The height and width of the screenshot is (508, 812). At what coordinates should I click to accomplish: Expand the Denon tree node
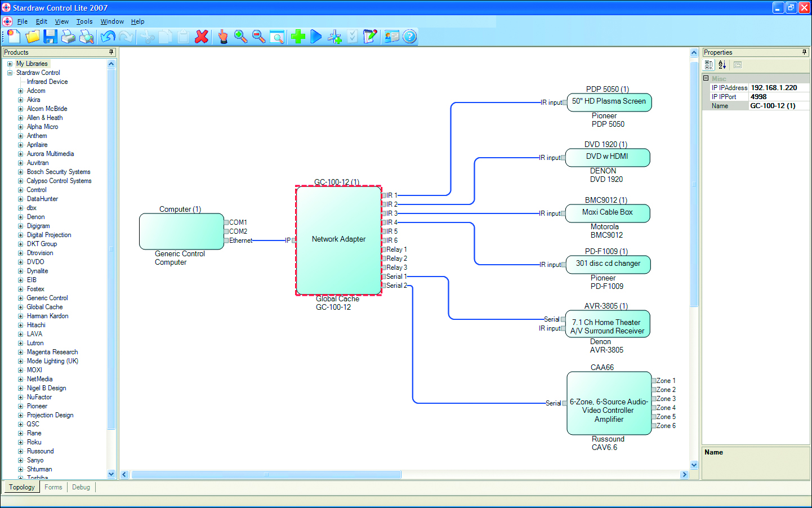[x=21, y=217]
